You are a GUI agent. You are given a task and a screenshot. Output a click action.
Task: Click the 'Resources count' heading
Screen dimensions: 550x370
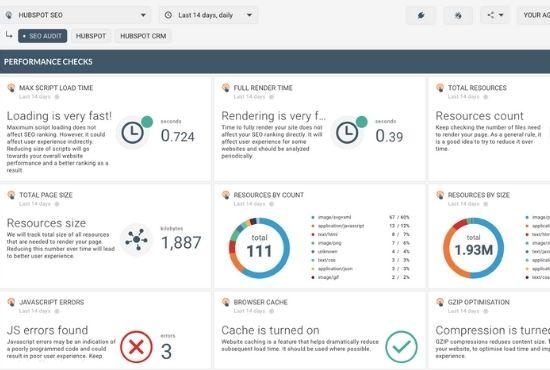(x=479, y=116)
